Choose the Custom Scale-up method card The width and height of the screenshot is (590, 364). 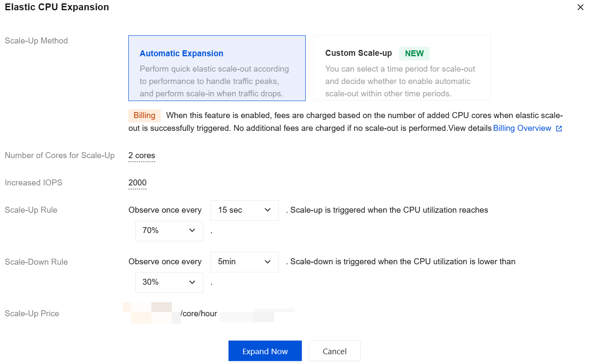pyautogui.click(x=402, y=68)
